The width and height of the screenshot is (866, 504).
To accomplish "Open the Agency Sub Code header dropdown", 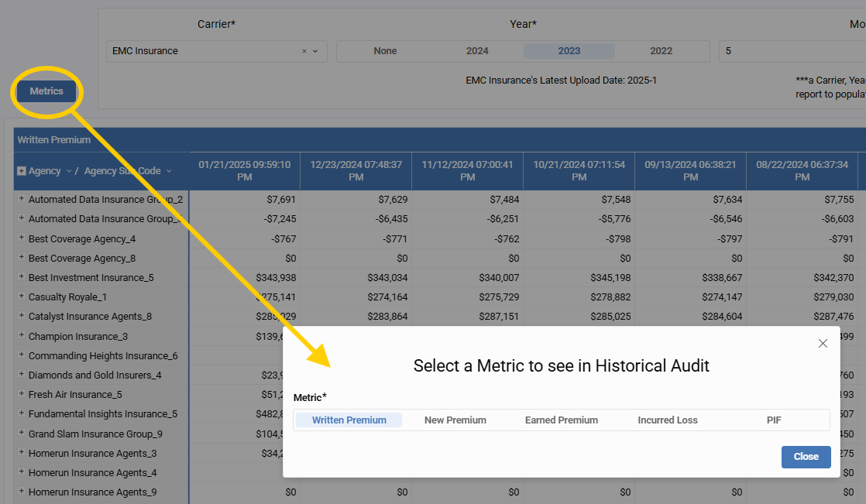I will click(x=169, y=171).
